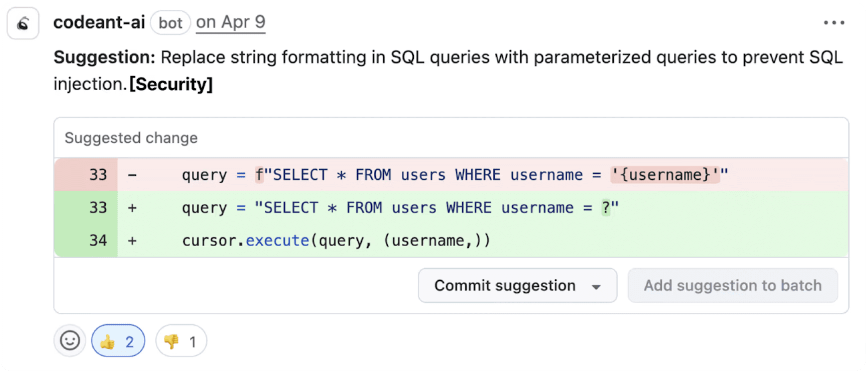This screenshot has width=868, height=373.
Task: Open the 'on Apr 9' timestamp link
Action: (231, 23)
